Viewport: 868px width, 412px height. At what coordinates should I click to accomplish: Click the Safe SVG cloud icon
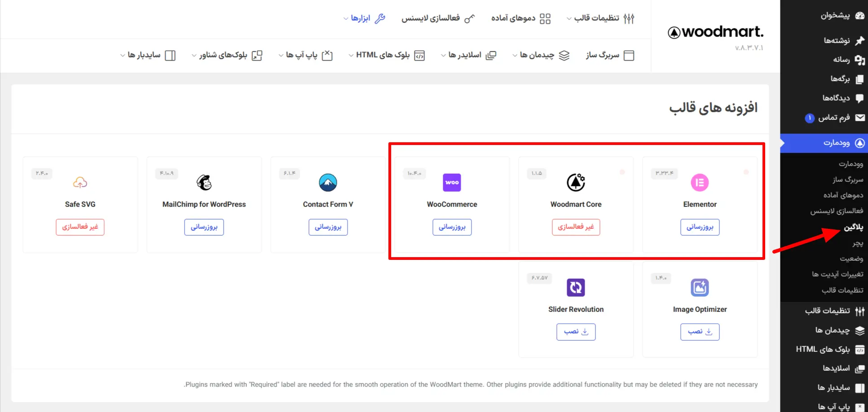(80, 182)
